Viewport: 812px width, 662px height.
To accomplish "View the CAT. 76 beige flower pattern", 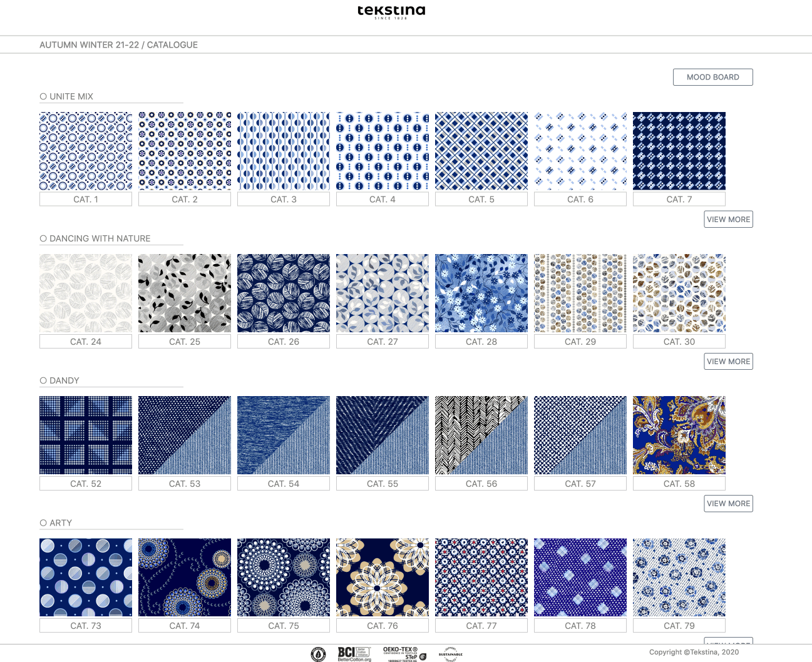I will [382, 577].
